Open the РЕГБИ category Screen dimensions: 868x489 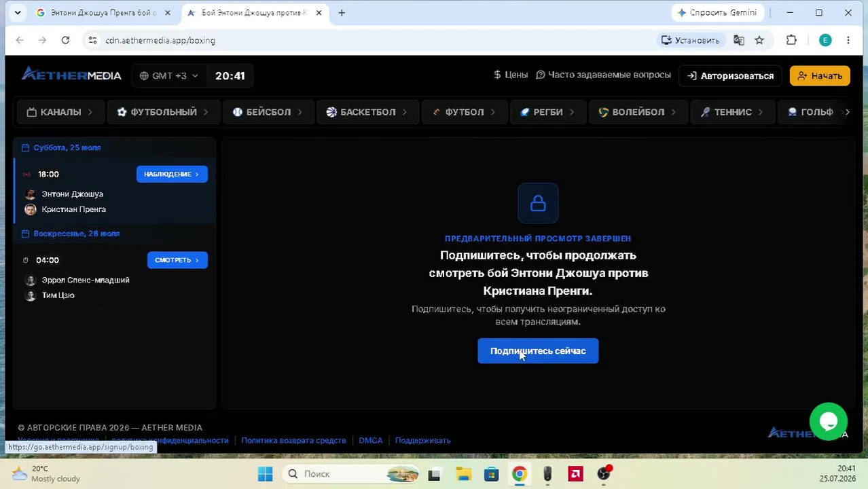[547, 112]
